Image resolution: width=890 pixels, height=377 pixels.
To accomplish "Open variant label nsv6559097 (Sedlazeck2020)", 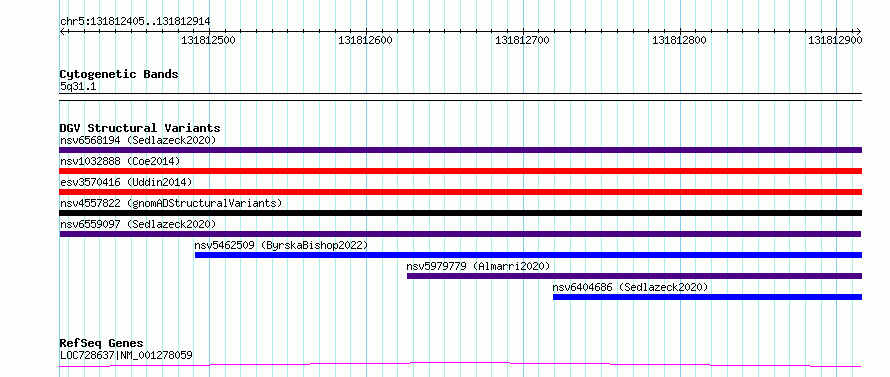I will click(138, 224).
